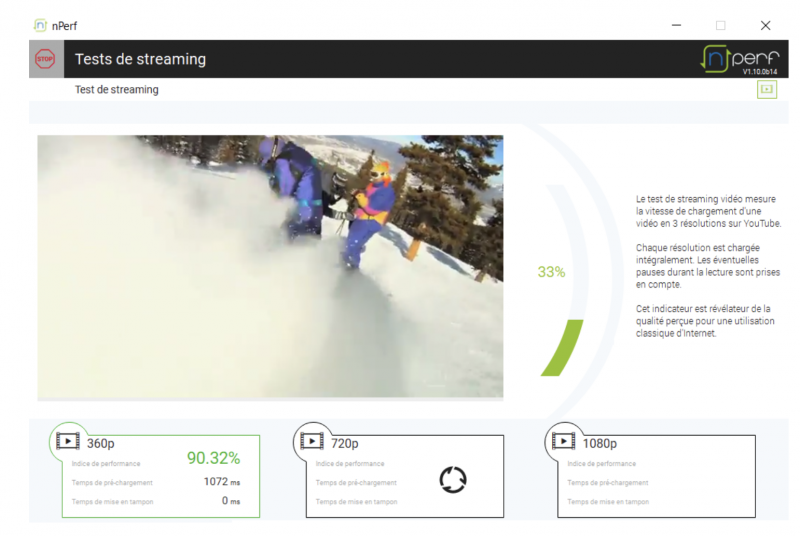Click the film icon of the 720p card
Image resolution: width=800 pixels, height=536 pixels.
click(312, 441)
